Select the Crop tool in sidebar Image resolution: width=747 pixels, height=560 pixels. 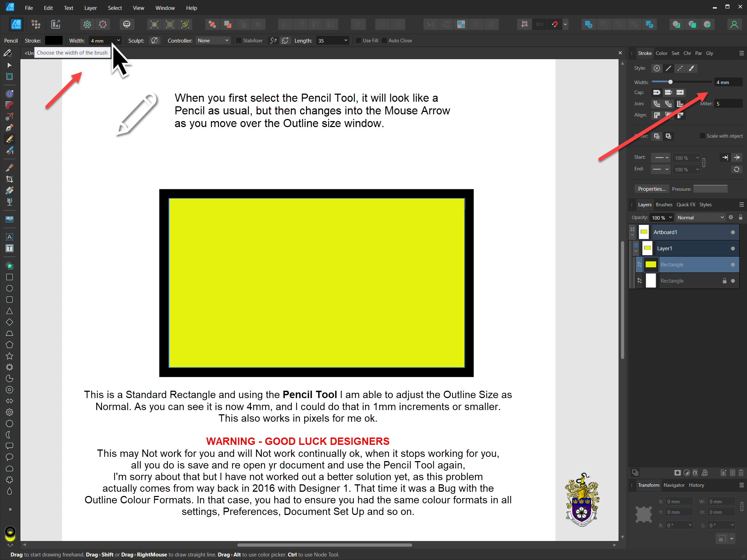(x=10, y=179)
